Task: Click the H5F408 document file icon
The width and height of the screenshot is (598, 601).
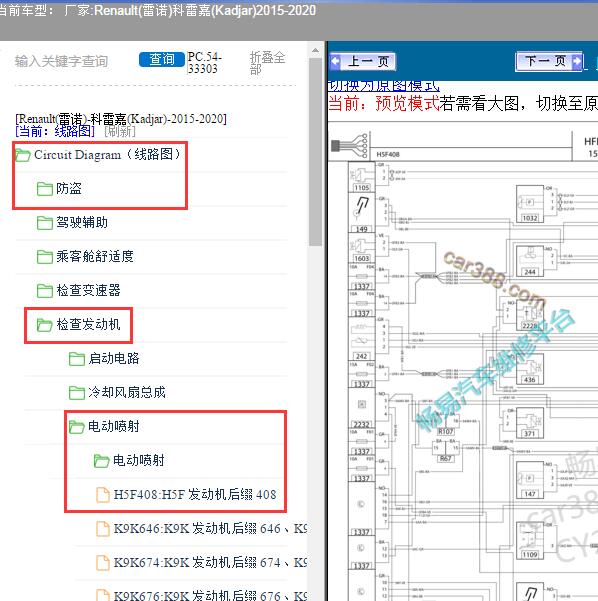Action: point(102,494)
